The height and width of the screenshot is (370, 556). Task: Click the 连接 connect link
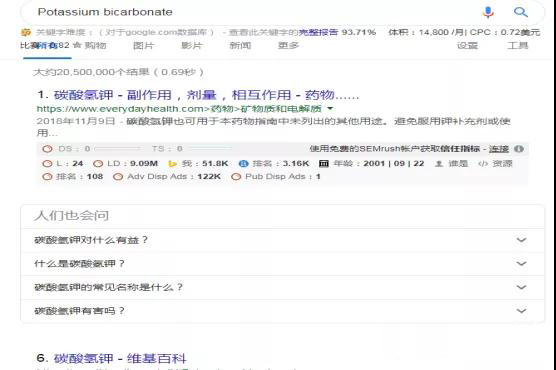[x=499, y=149]
